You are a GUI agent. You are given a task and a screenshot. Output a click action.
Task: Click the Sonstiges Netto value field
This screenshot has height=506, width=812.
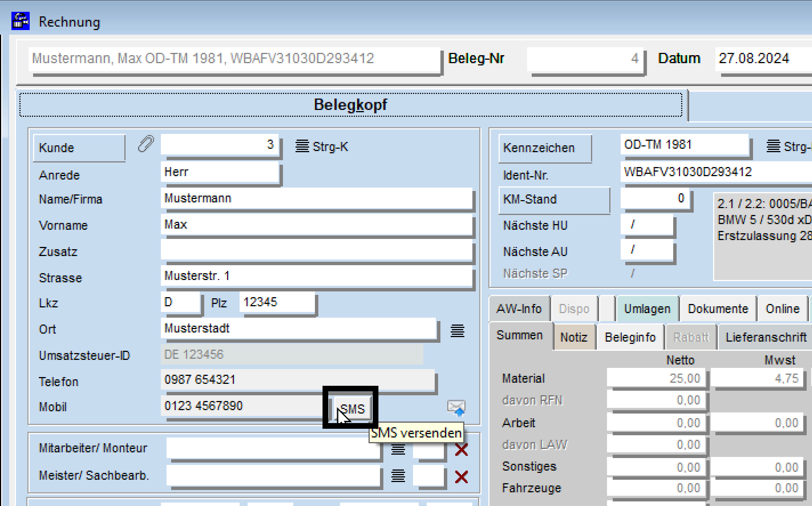click(656, 467)
